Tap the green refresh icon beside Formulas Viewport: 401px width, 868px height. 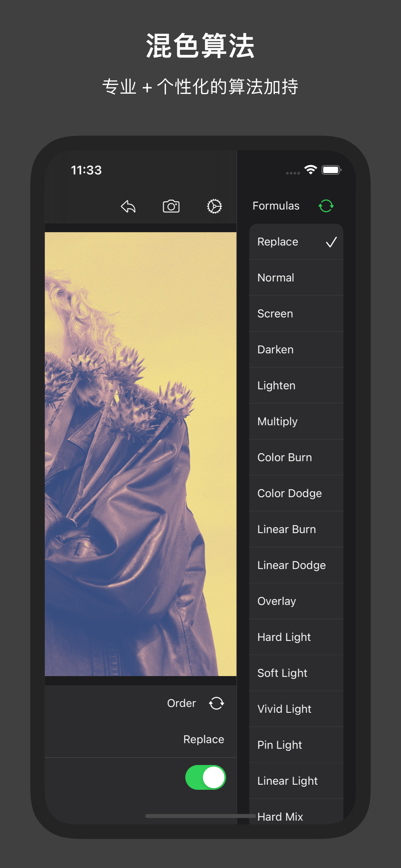pyautogui.click(x=326, y=206)
